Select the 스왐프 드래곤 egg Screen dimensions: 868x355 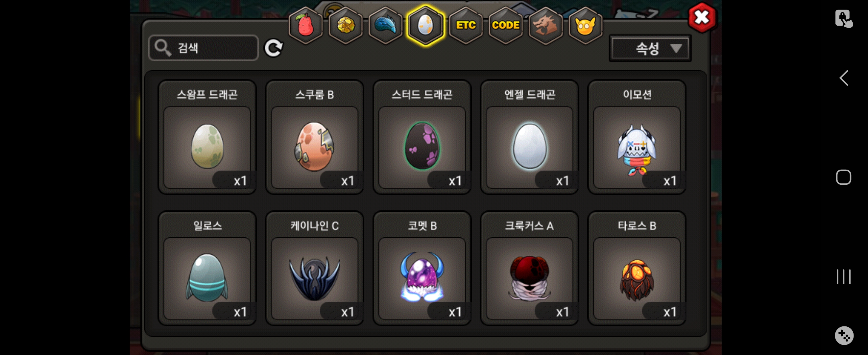207,137
